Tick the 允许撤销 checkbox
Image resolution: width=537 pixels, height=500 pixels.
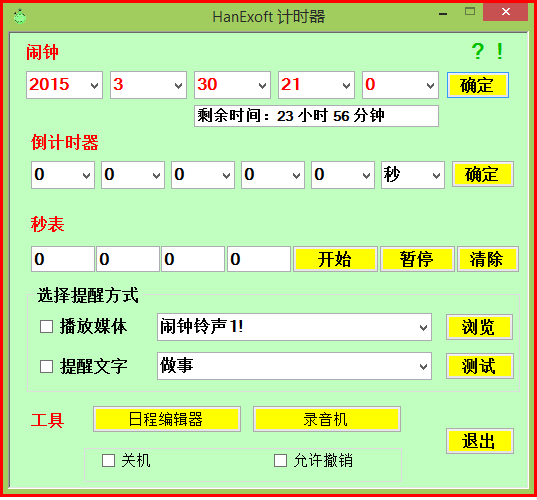[x=280, y=460]
